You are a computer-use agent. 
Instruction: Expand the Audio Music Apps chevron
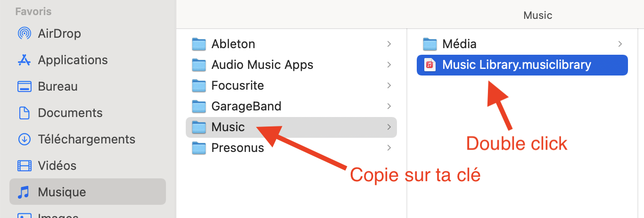(x=389, y=65)
